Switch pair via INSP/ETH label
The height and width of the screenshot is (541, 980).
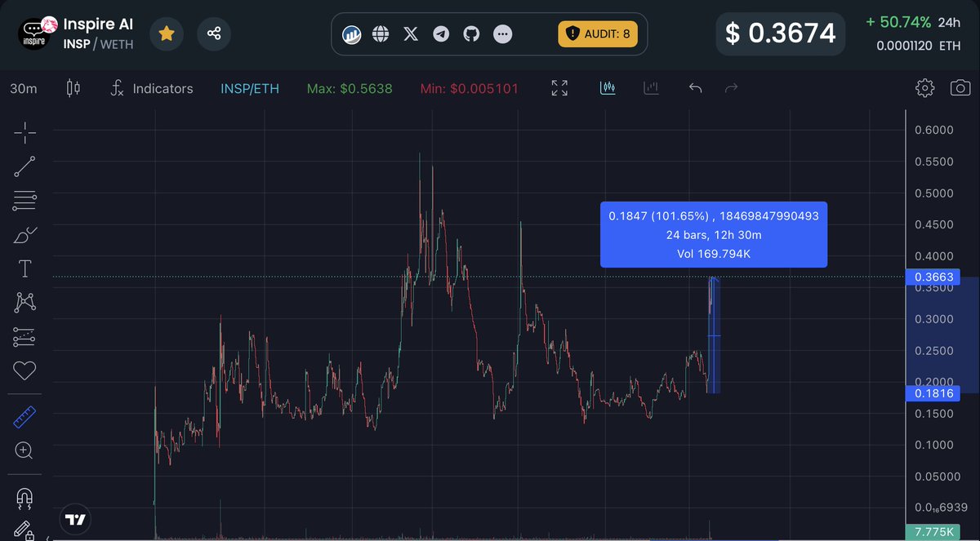(x=250, y=88)
